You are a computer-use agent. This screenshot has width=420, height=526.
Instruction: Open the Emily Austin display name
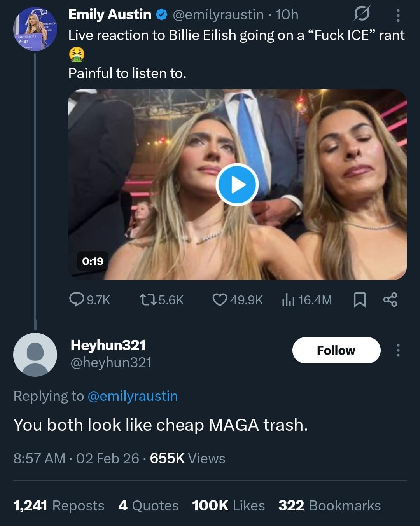(x=110, y=15)
